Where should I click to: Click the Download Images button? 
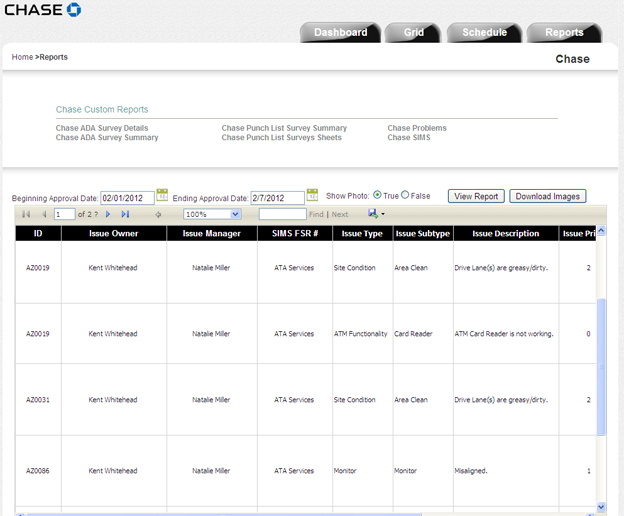548,196
